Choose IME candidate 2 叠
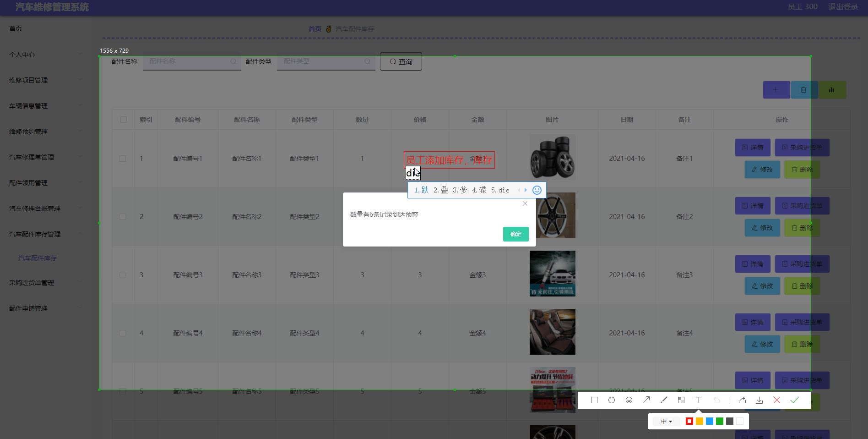Screen dimensions: 868x439 pyautogui.click(x=441, y=190)
